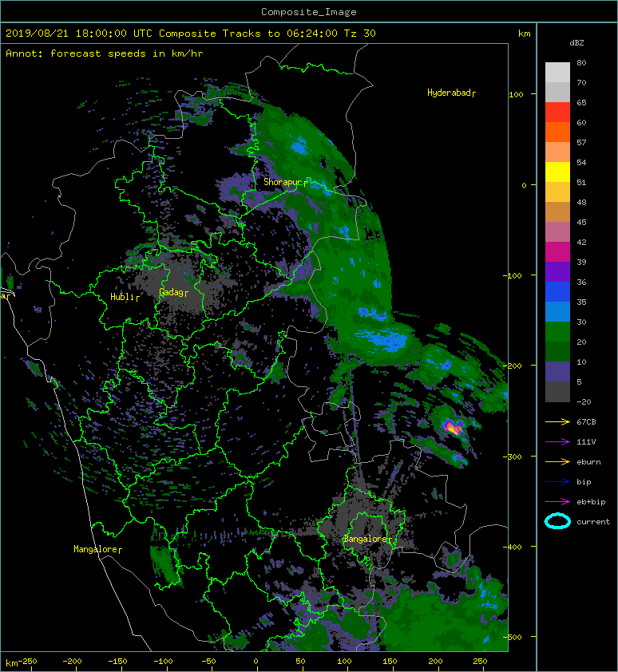Image resolution: width=618 pixels, height=672 pixels.
Task: Pick the dark gray -20 to 5 dBZ band
Action: coord(557,392)
